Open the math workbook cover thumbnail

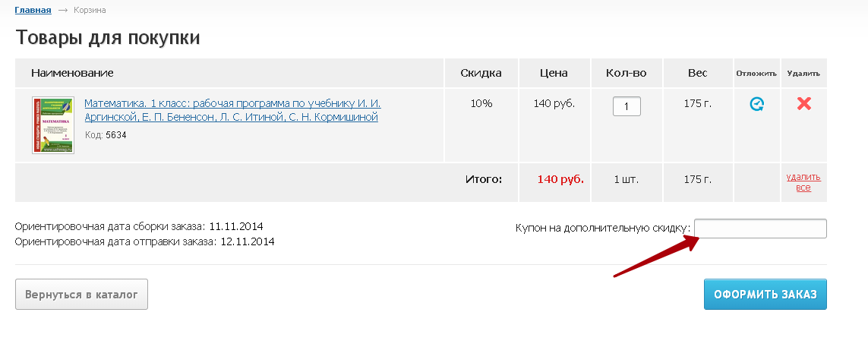[53, 125]
